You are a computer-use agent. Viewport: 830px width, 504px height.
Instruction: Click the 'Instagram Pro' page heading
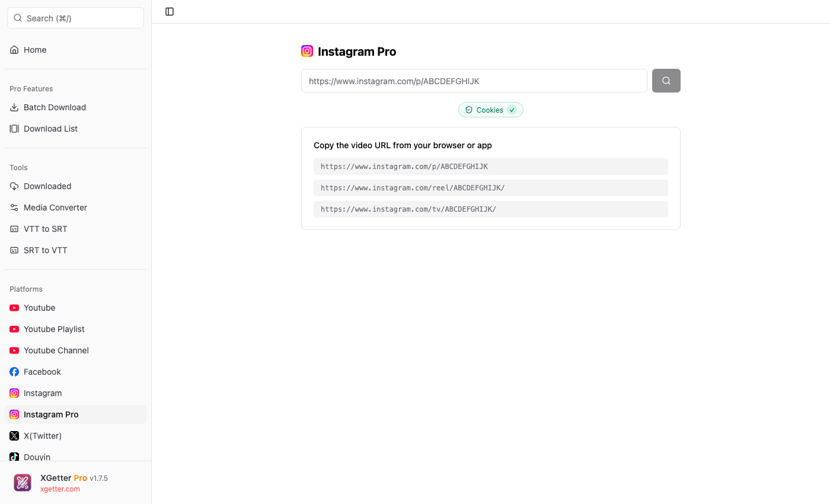point(357,52)
